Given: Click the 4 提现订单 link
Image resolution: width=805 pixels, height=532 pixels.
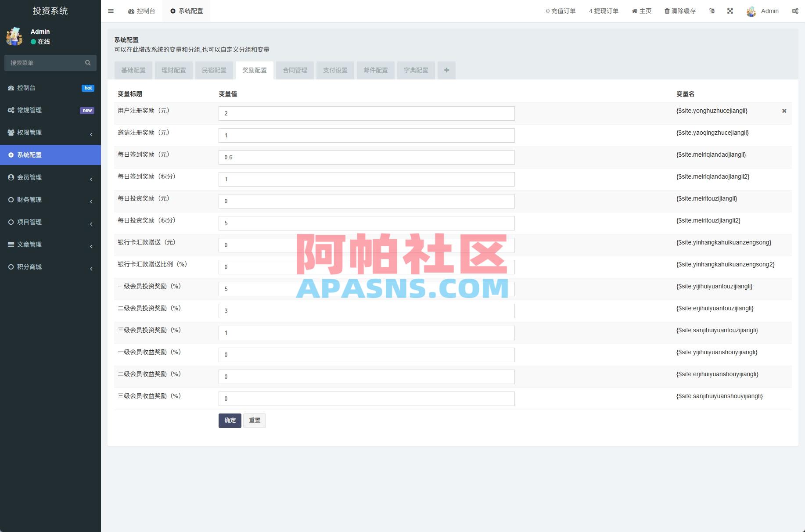Looking at the screenshot, I should 604,11.
